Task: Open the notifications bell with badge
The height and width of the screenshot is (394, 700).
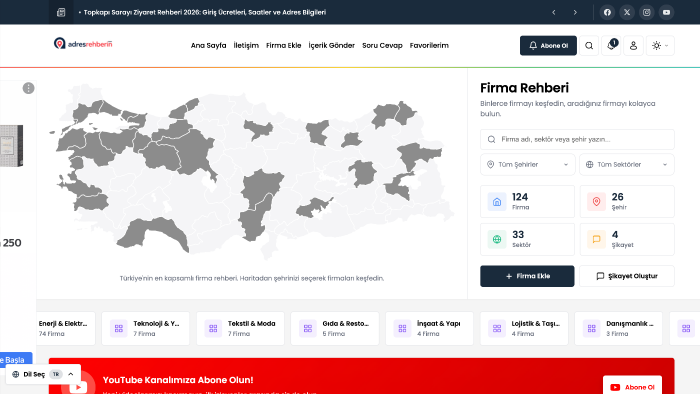Action: pyautogui.click(x=611, y=46)
